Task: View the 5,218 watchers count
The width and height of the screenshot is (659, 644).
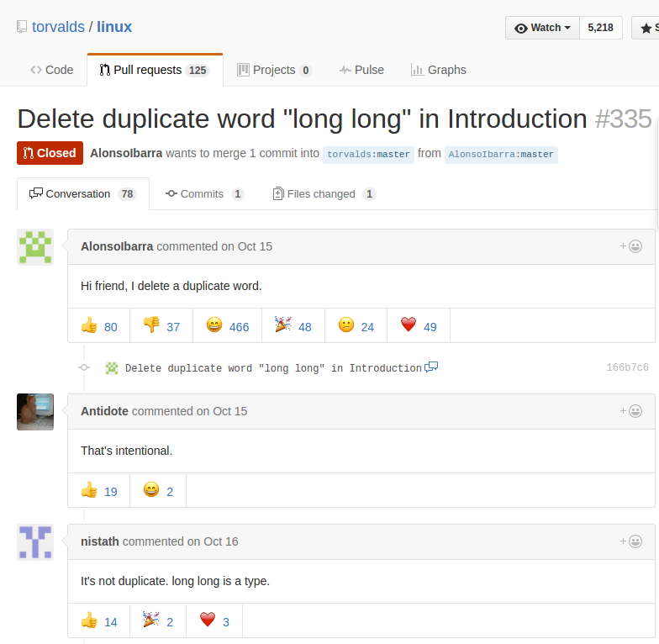Action: coord(600,28)
